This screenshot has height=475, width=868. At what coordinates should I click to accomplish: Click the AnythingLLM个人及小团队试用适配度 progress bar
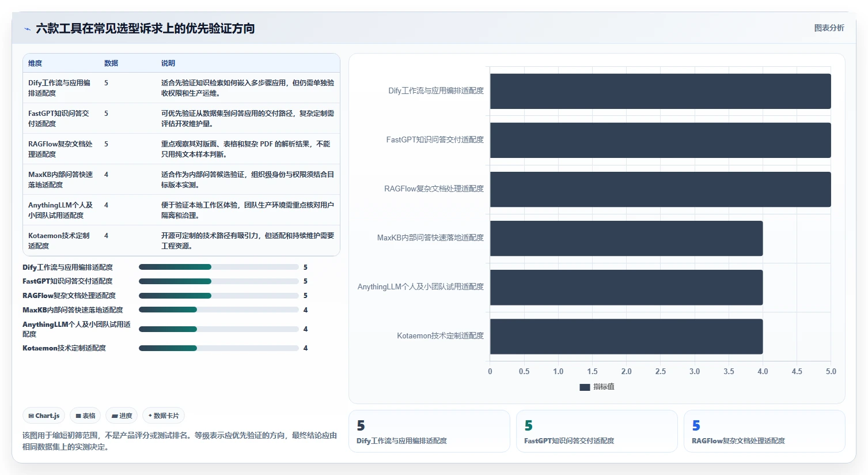pyautogui.click(x=219, y=329)
